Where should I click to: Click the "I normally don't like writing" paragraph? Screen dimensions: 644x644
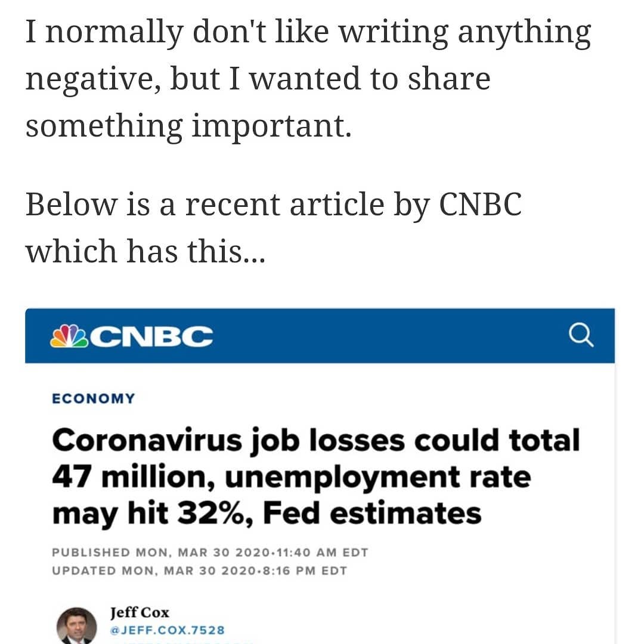308,79
